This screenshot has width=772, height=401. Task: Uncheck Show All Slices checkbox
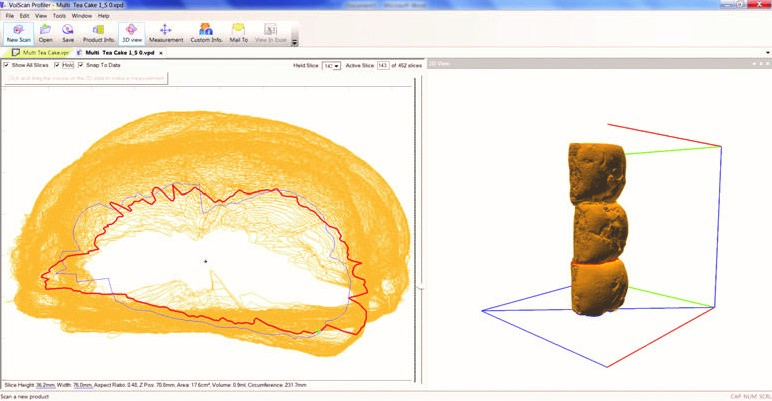7,65
